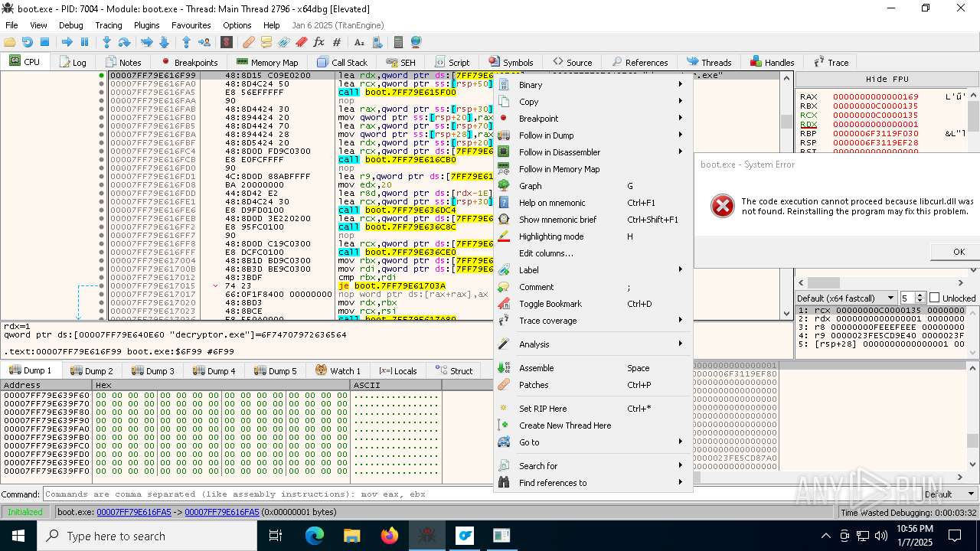Screen dimensions: 980x551
Task: Expand the Follow in Dump submenu
Action: 593,135
